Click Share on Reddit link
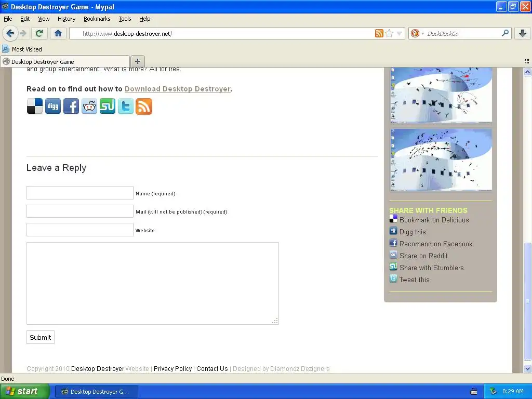 click(x=423, y=256)
